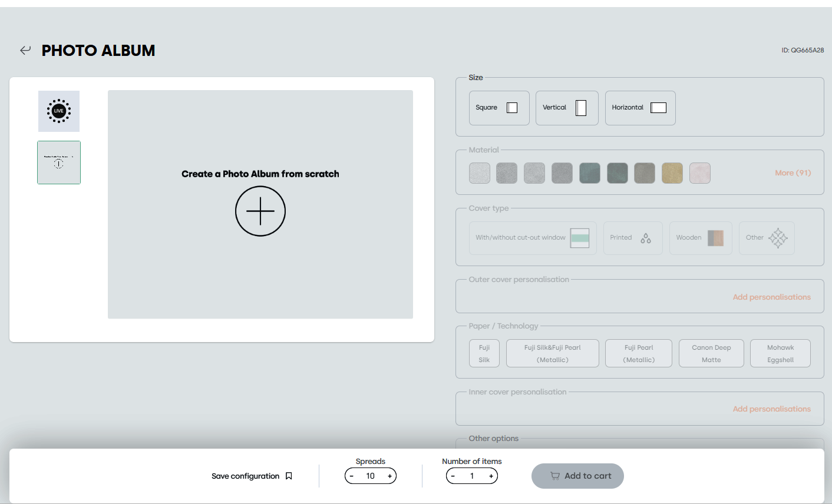Decrease Spreads with the minus button
This screenshot has height=504, width=832.
coord(352,476)
